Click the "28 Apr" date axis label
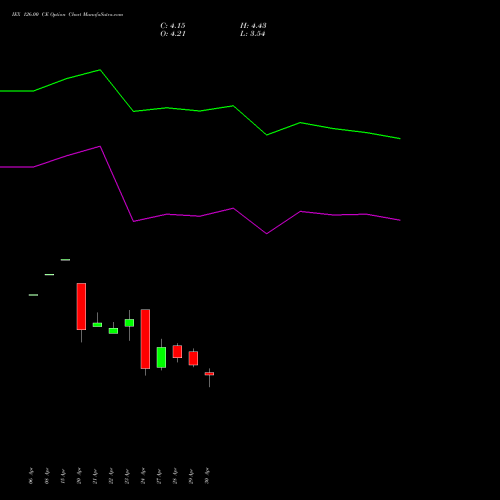This screenshot has width=500, height=500. [x=175, y=476]
